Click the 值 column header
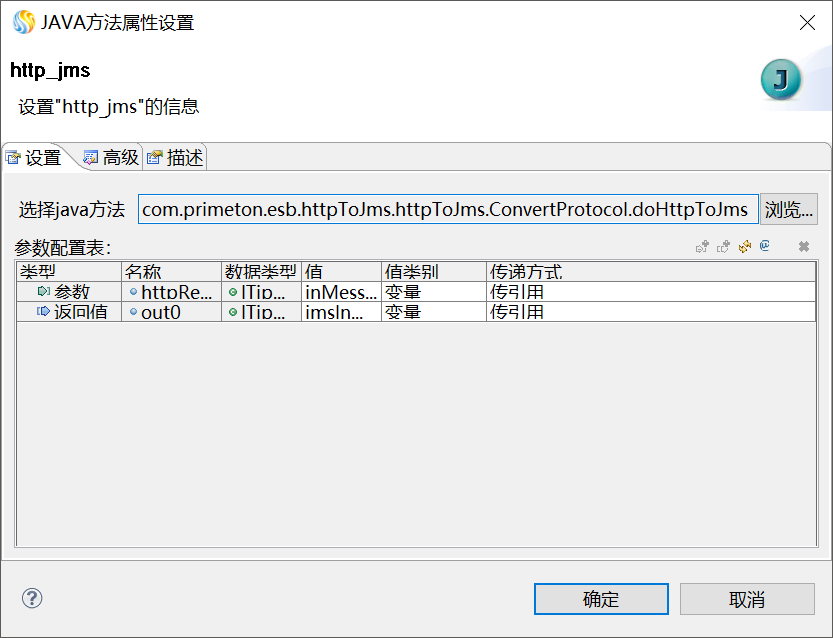This screenshot has width=833, height=638. pyautogui.click(x=341, y=271)
